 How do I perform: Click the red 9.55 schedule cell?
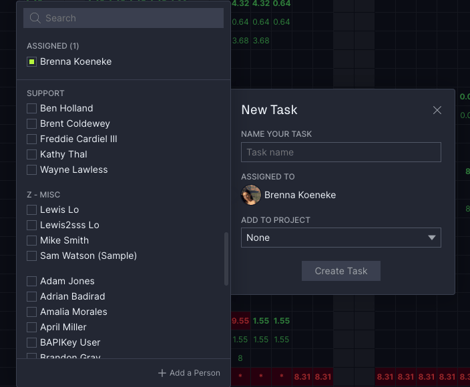coord(240,321)
